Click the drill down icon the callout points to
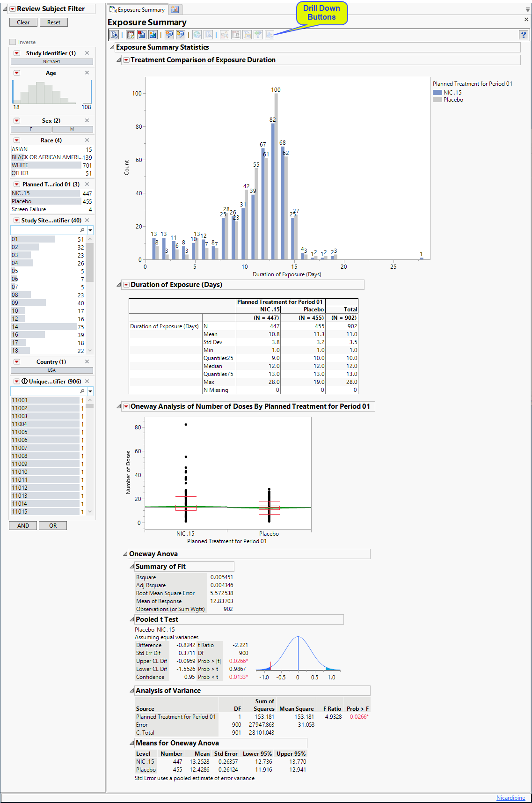This screenshot has height=803, width=532. [270, 35]
